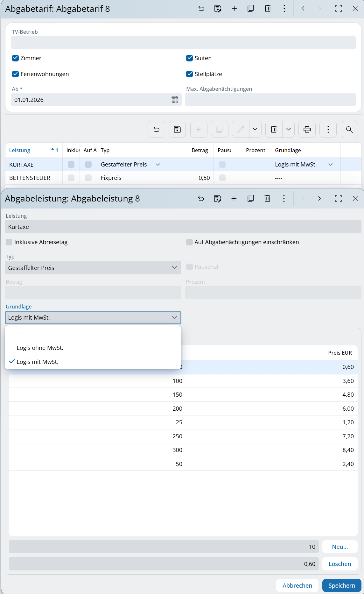Viewport: 364px width, 594px height.
Task: Click the Speichern button
Action: (341, 585)
